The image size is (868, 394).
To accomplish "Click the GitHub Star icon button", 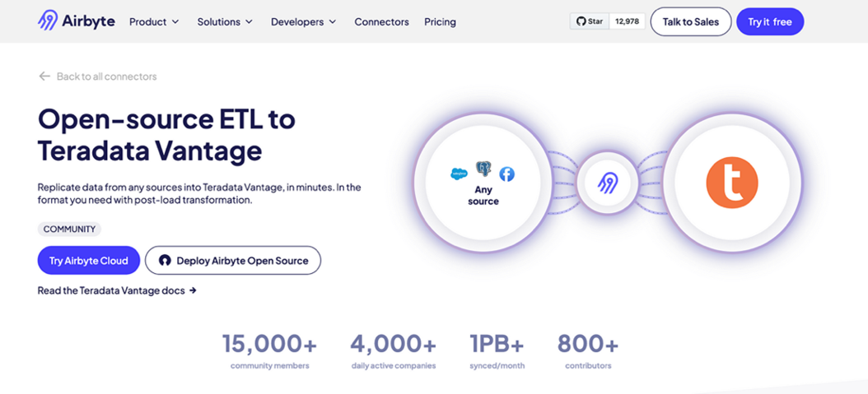I will [590, 21].
